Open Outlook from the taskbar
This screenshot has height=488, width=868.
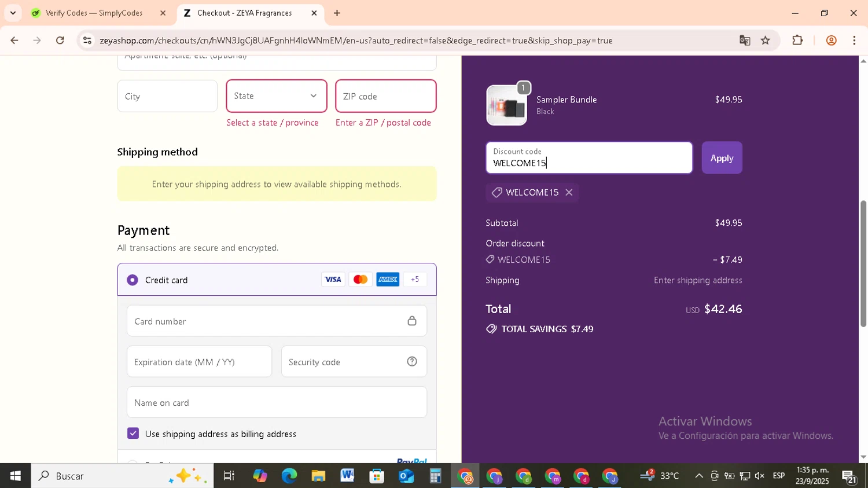click(406, 476)
